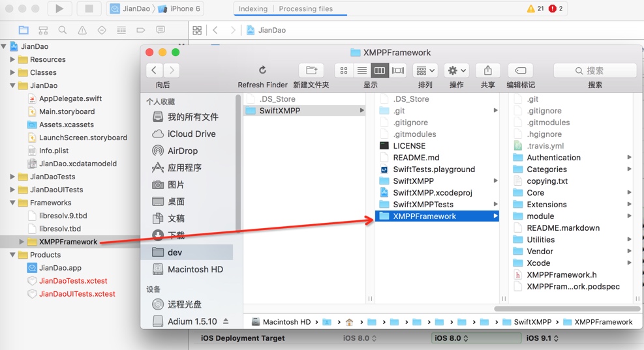Click the yellow warnings indicator showing 21
Screen dimensions: 644x350
[536, 8]
